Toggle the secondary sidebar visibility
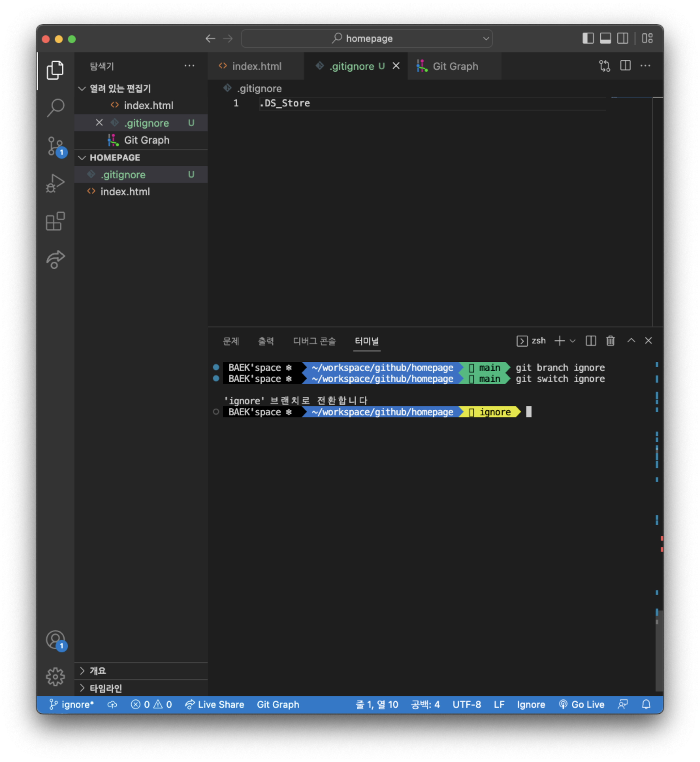This screenshot has height=762, width=700. 623,38
